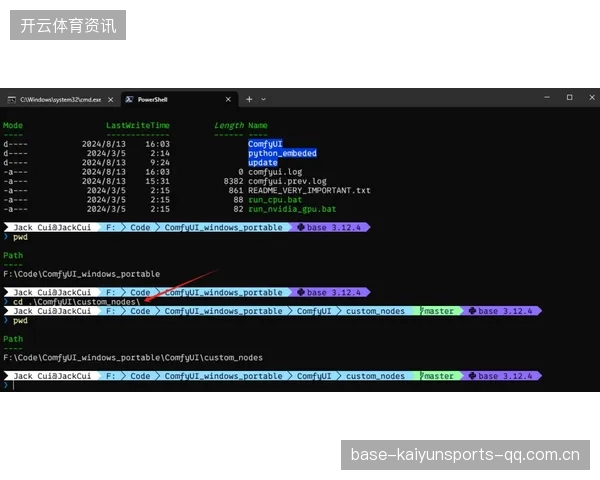Click the ComfyUI directory name

(265, 144)
